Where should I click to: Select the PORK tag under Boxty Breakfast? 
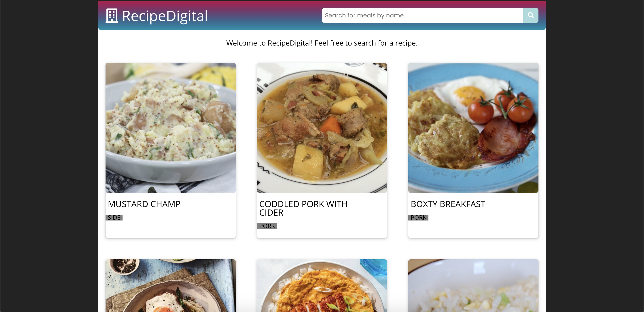(418, 217)
